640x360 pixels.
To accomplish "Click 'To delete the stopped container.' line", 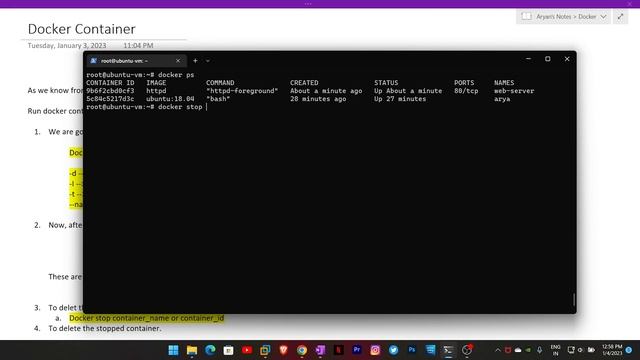I will tap(105, 328).
